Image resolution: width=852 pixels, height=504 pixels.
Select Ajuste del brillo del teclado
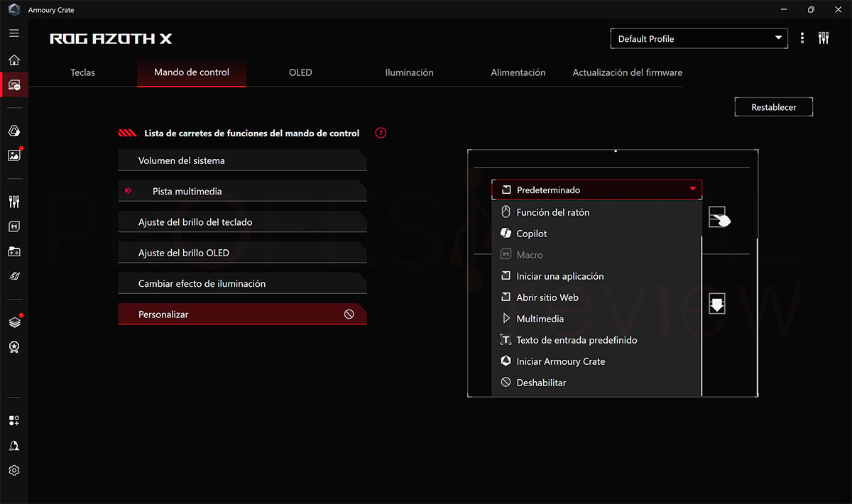click(242, 222)
